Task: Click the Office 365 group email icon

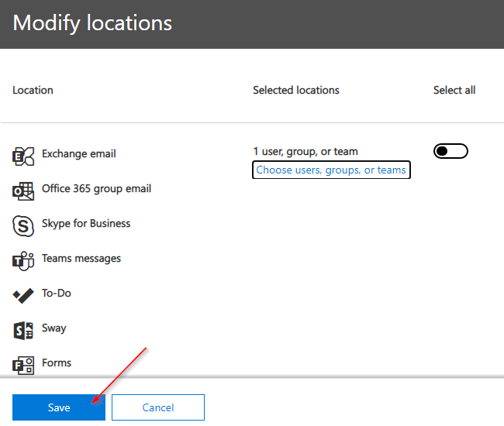Action: pyautogui.click(x=23, y=191)
